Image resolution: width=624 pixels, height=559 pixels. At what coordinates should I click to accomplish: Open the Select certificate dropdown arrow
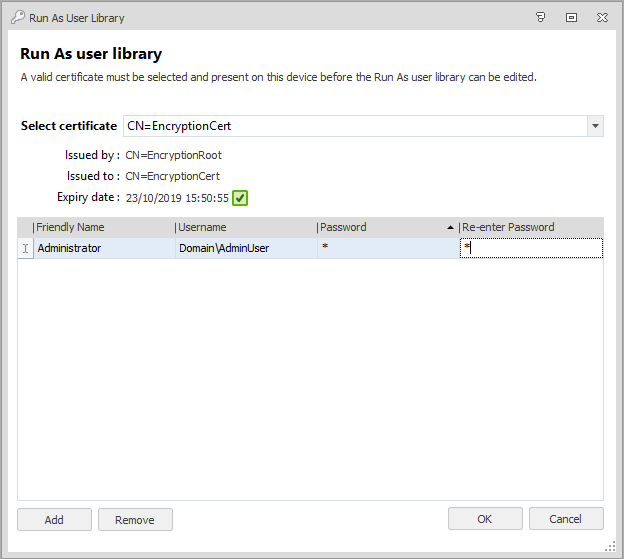595,126
